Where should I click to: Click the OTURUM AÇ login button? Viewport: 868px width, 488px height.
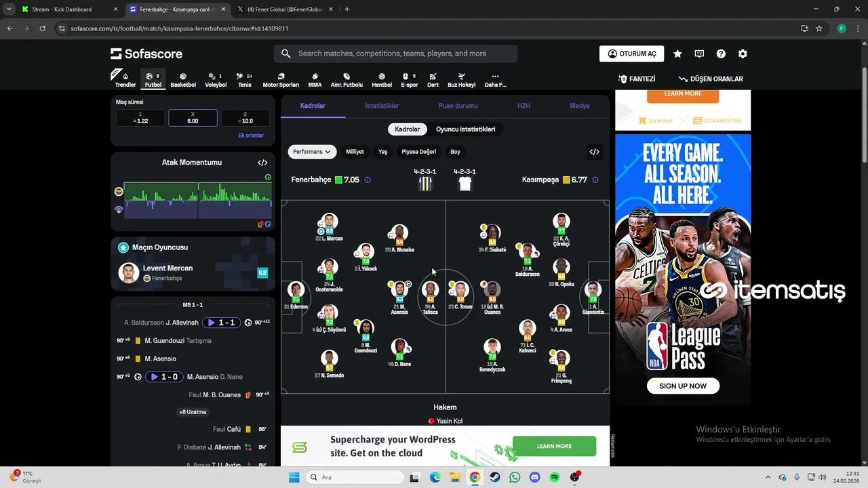click(x=631, y=54)
